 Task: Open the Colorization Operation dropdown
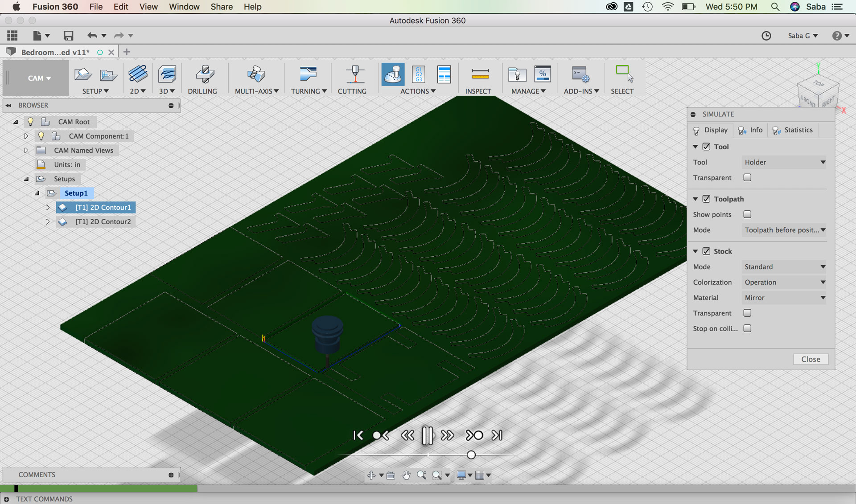click(784, 282)
